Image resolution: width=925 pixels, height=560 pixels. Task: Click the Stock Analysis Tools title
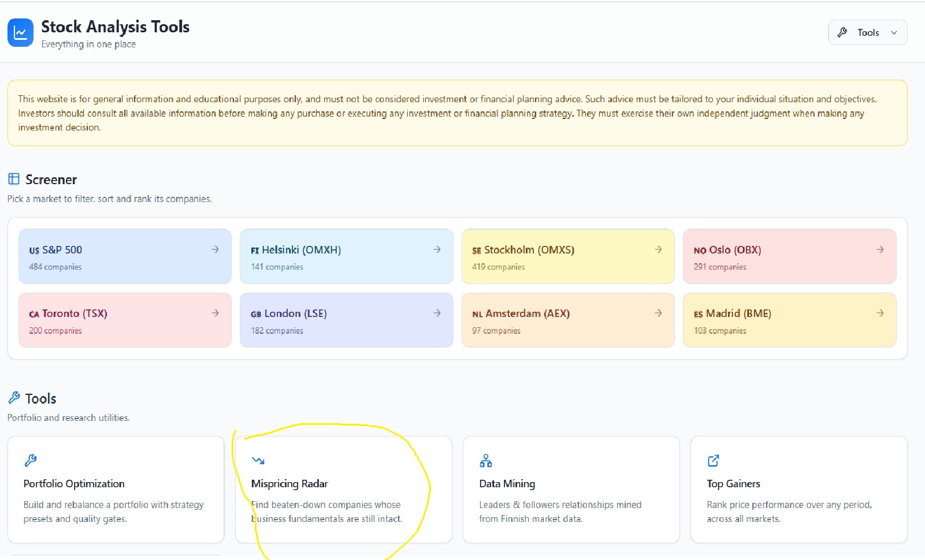pyautogui.click(x=115, y=27)
